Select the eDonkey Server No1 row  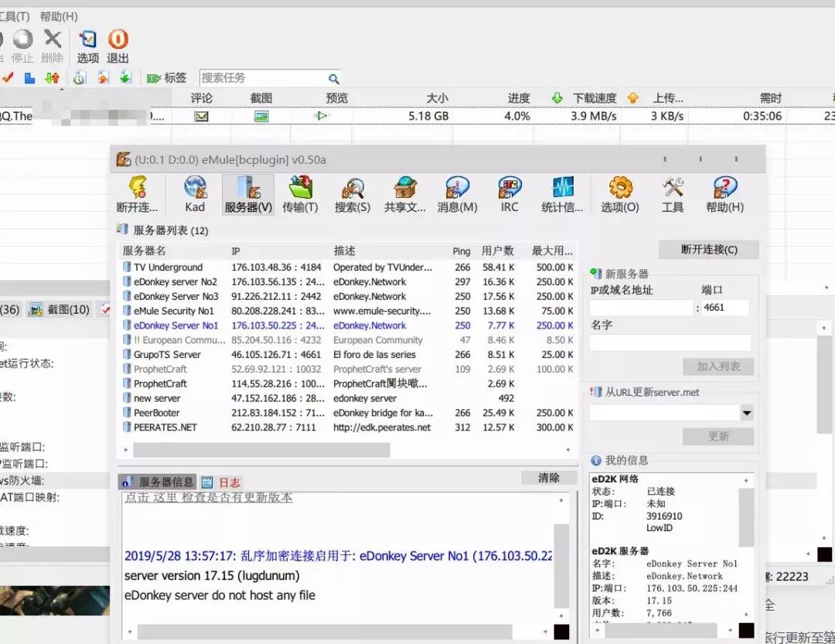(x=348, y=325)
